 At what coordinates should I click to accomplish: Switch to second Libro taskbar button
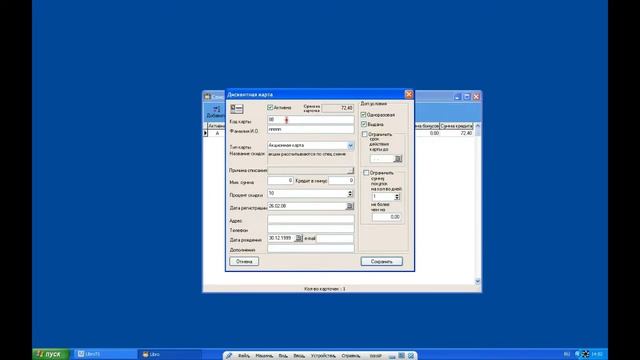pos(170,354)
